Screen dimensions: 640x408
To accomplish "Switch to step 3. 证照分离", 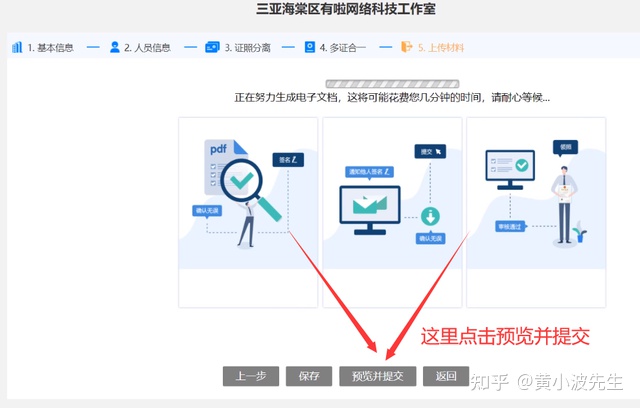I will click(x=247, y=48).
